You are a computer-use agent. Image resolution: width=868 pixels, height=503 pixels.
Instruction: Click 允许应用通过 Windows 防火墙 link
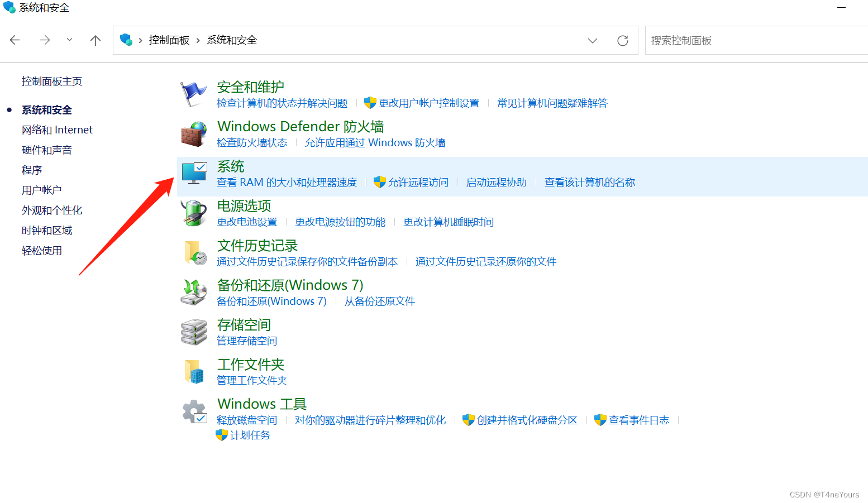point(375,143)
